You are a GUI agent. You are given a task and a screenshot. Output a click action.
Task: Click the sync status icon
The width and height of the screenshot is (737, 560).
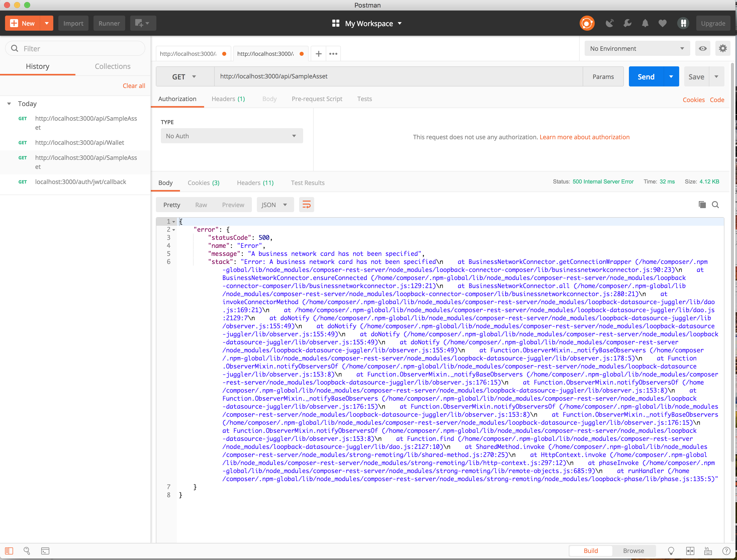click(587, 23)
